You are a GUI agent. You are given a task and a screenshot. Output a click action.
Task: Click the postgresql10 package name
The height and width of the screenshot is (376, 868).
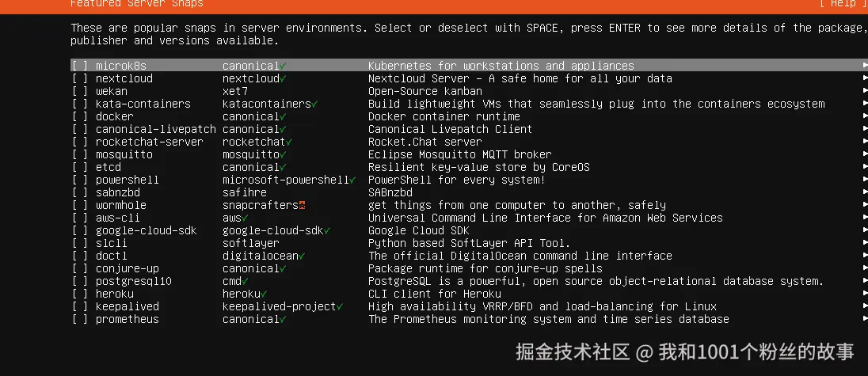pos(133,281)
